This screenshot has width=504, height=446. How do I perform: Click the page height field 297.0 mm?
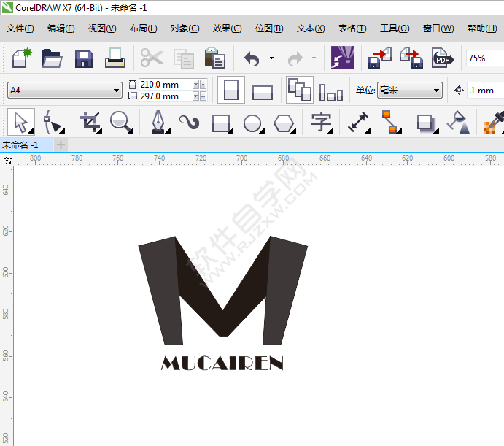166,96
